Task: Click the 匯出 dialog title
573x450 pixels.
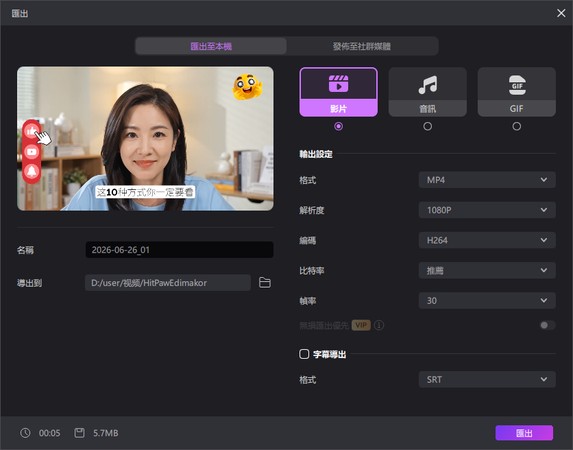Action: click(20, 14)
